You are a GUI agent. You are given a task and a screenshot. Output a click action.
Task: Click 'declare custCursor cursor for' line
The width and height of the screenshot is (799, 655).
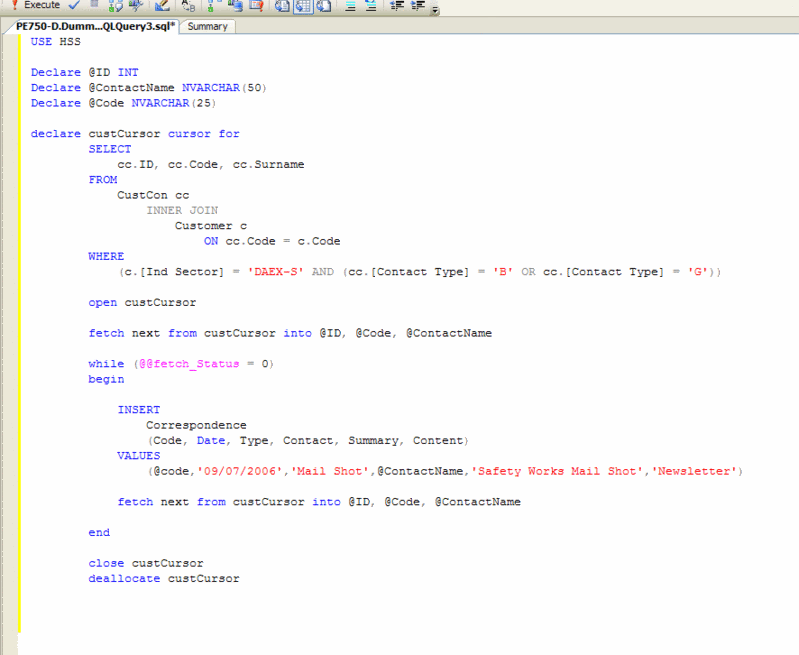135,134
